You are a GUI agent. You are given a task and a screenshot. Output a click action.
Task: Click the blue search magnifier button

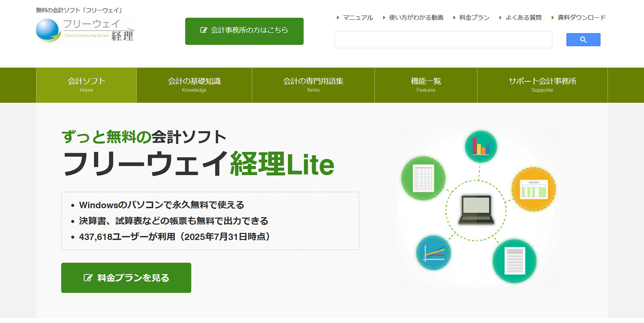pyautogui.click(x=583, y=39)
